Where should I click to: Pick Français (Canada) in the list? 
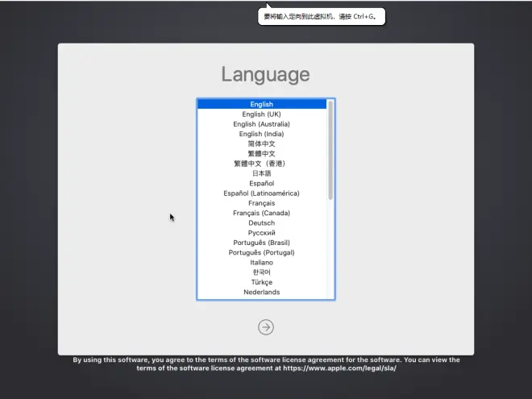[261, 213]
